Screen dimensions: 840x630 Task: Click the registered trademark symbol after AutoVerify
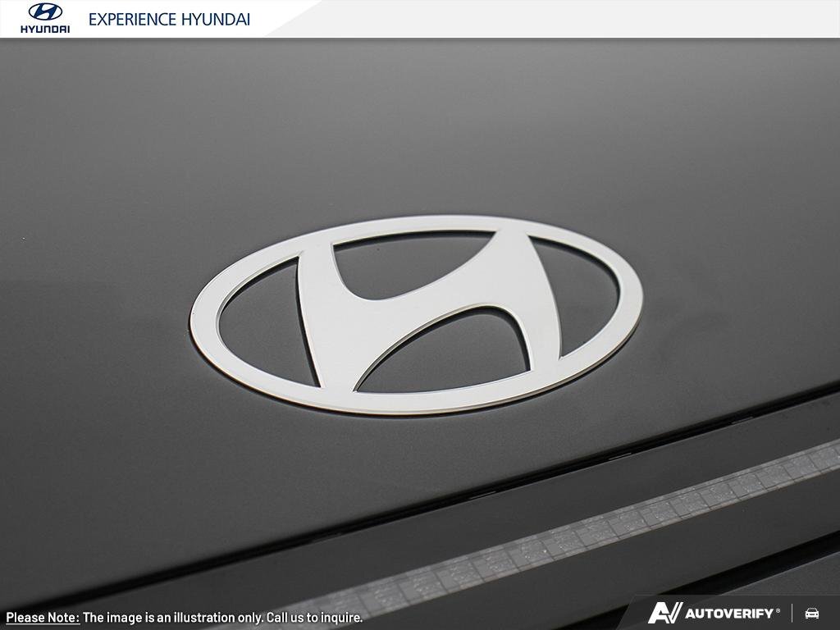[778, 610]
